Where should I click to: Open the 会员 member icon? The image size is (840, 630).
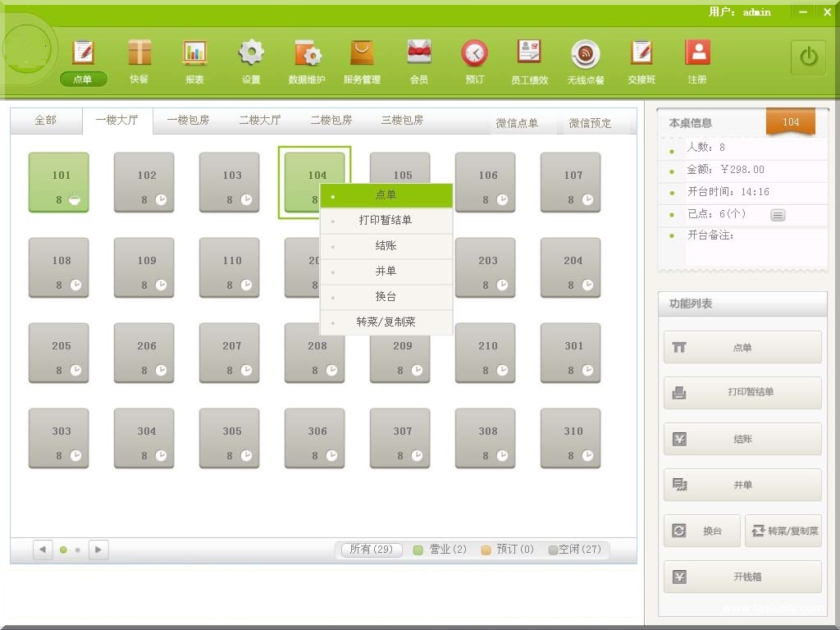point(418,54)
